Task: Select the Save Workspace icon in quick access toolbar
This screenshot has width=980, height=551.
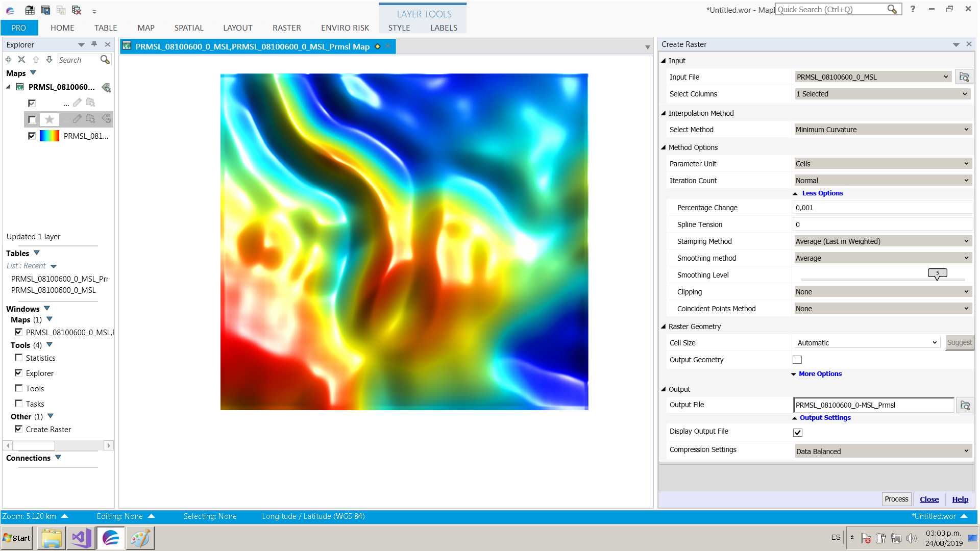Action: tap(45, 10)
